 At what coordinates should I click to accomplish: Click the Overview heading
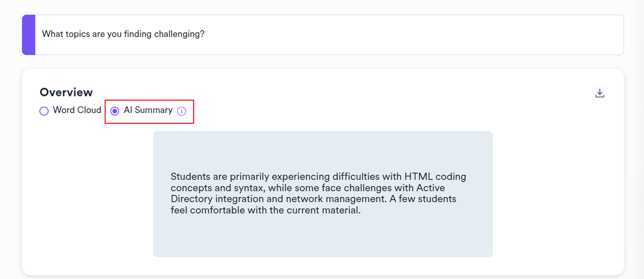[66, 92]
